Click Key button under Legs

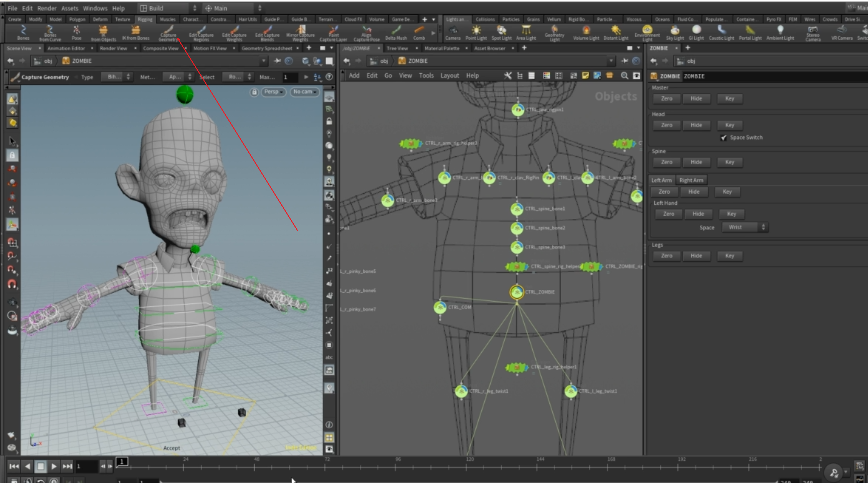point(729,256)
